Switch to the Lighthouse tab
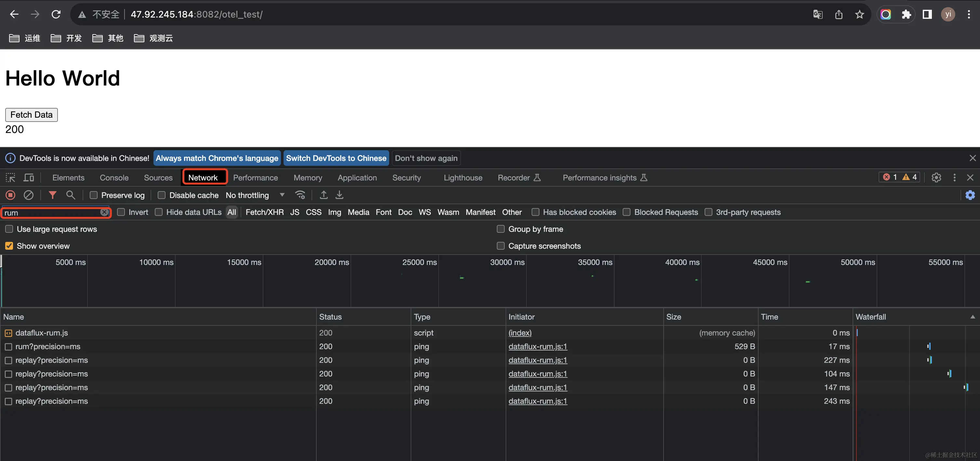The image size is (980, 461). pyautogui.click(x=463, y=178)
